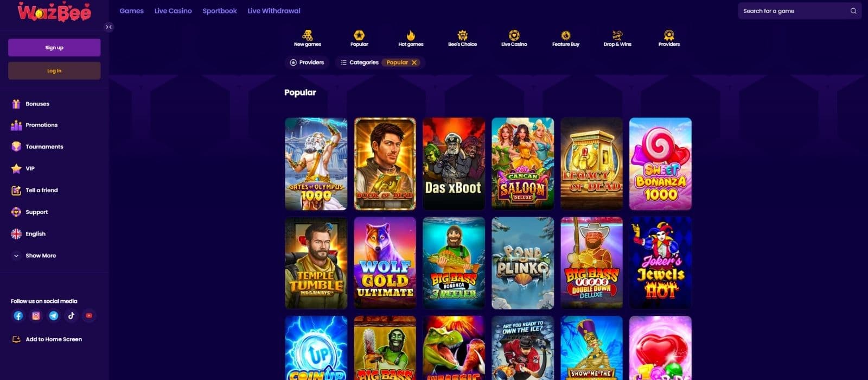Open the Facebook social media icon

pyautogui.click(x=18, y=315)
